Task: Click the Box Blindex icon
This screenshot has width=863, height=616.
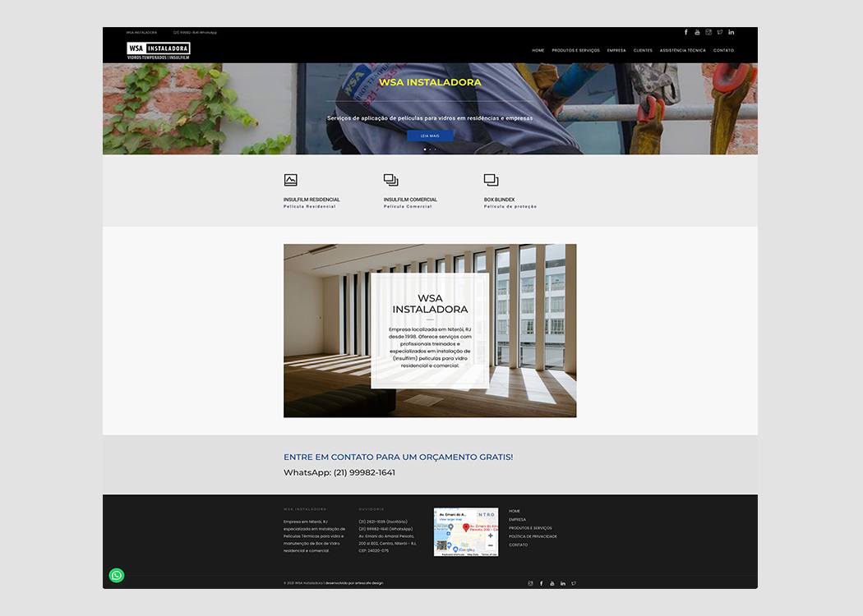Action: (491, 180)
